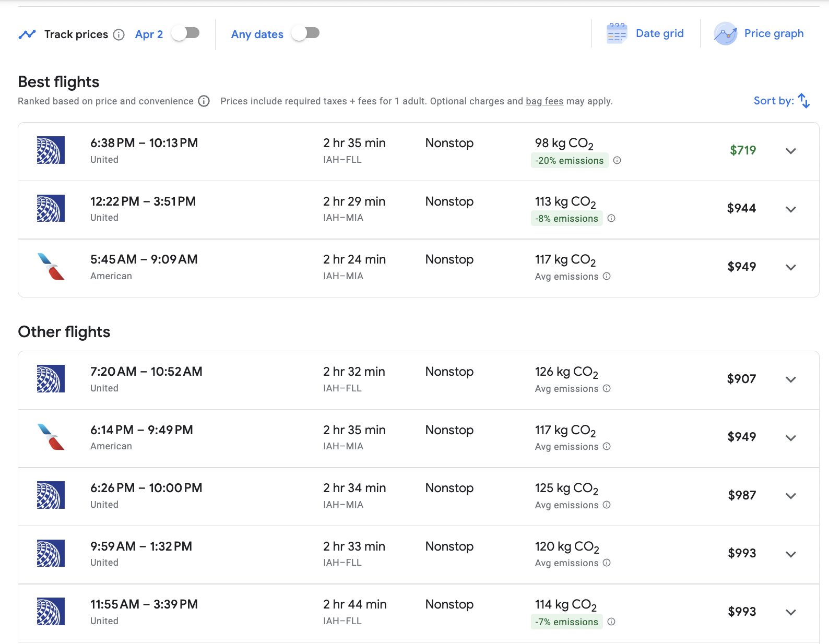Click the Sort by arrows icon

[x=804, y=101]
